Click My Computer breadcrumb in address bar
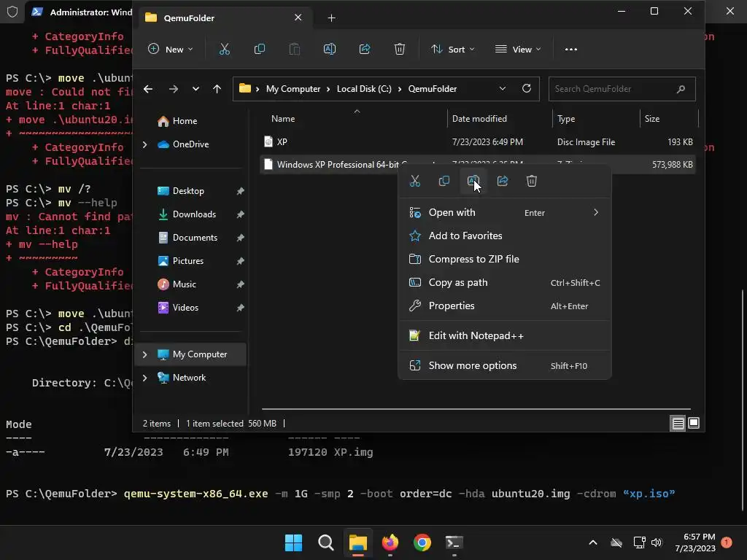The width and height of the screenshot is (747, 560). [x=293, y=88]
